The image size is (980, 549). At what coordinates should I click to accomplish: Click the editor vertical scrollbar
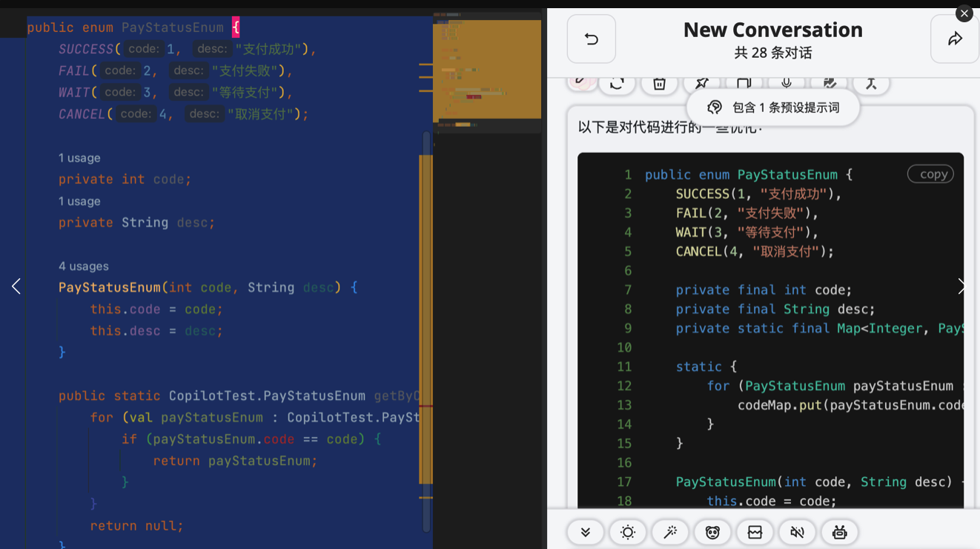(426, 331)
